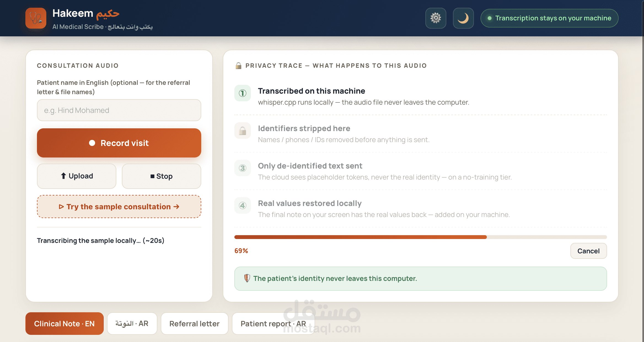Stop the current recording
Screen dimensions: 644x342
point(162,176)
